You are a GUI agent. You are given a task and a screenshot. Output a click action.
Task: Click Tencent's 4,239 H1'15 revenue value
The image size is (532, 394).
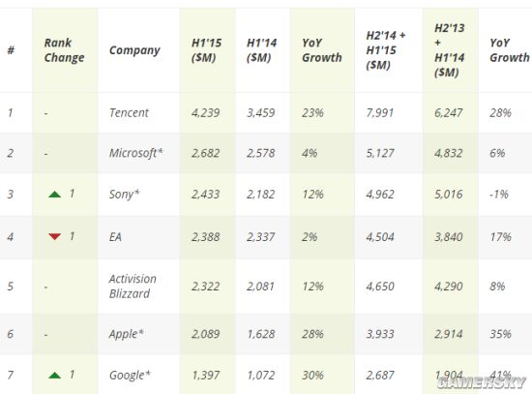[x=205, y=112]
